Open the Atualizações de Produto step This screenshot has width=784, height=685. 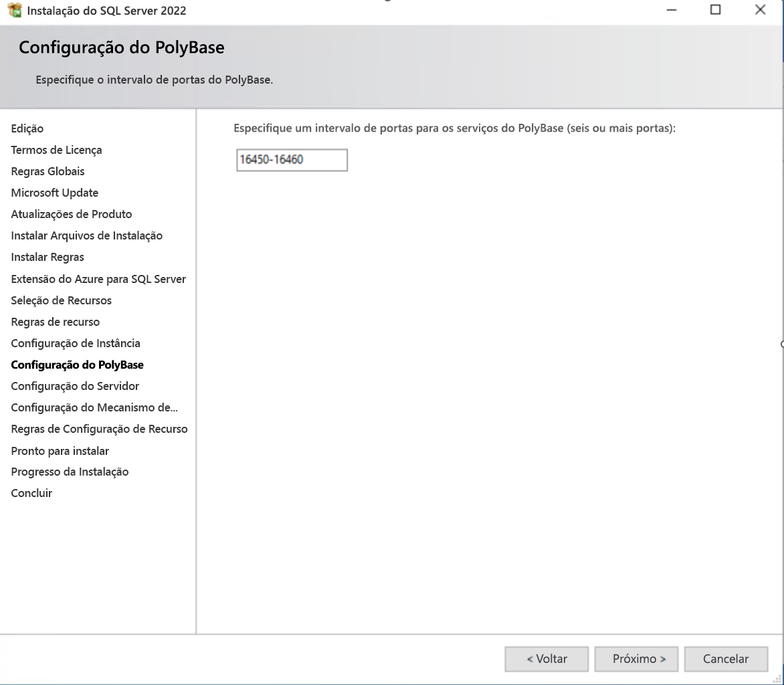71,214
